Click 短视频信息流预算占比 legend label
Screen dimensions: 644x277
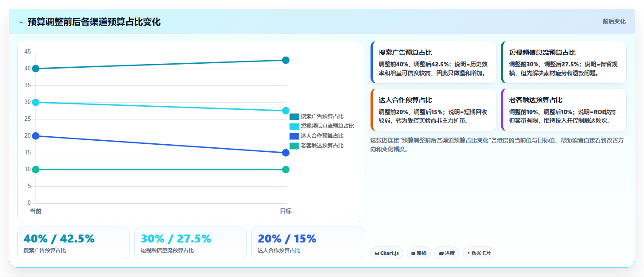(328, 126)
